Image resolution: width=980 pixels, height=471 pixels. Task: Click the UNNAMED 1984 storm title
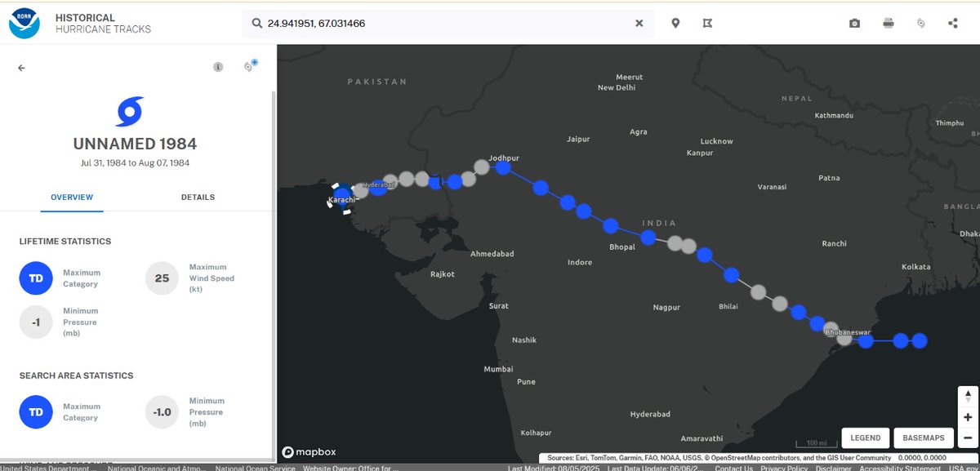[x=135, y=144]
